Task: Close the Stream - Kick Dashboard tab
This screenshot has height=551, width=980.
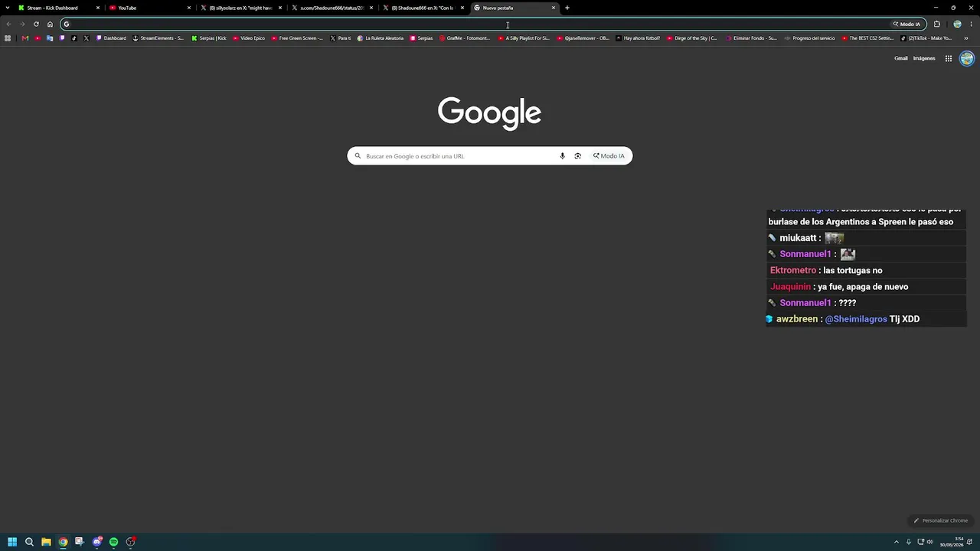Action: pyautogui.click(x=98, y=8)
